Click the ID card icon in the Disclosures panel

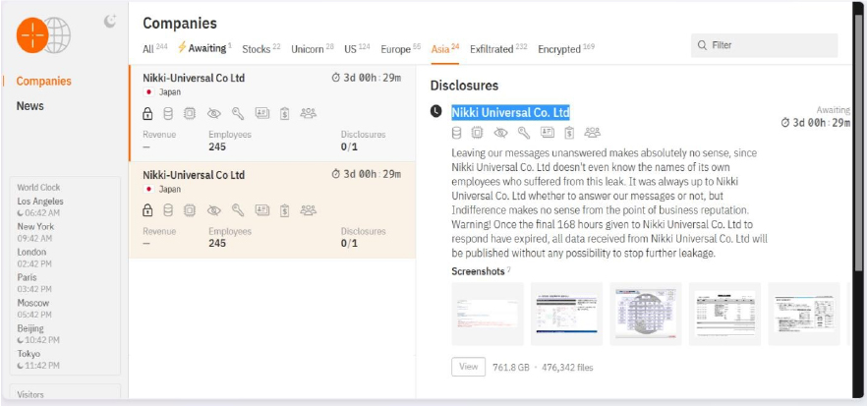[x=547, y=132]
